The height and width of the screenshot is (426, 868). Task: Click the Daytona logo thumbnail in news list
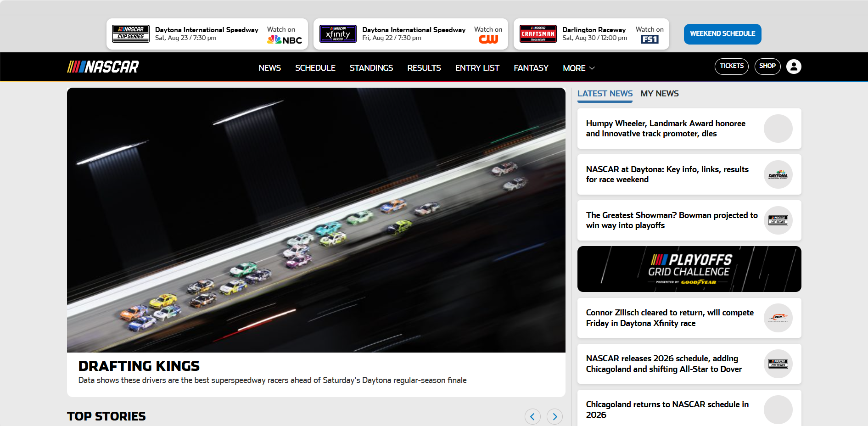pyautogui.click(x=778, y=175)
